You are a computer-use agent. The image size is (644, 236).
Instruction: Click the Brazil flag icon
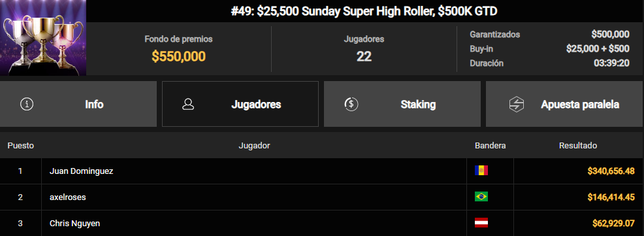click(x=481, y=197)
